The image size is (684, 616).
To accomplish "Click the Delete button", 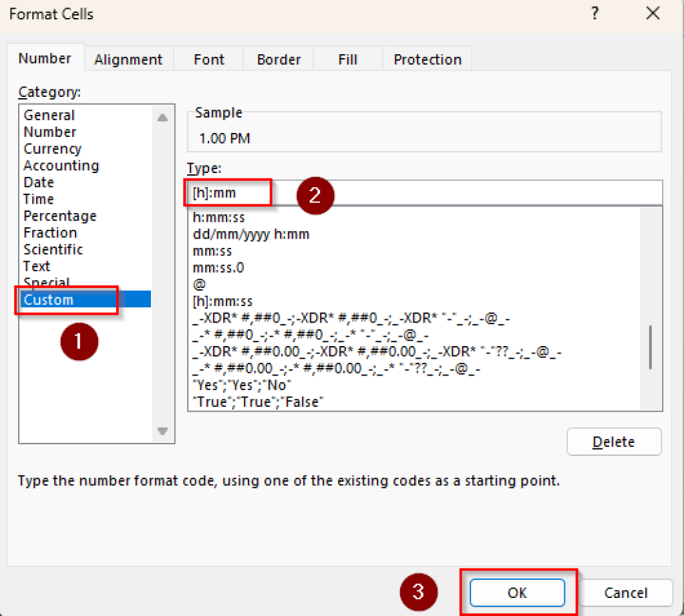I will (614, 442).
